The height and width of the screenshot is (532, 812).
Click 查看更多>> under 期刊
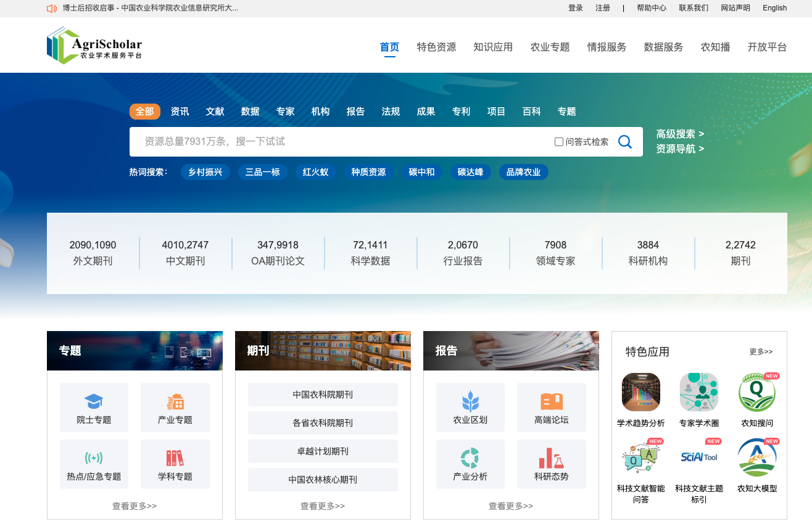click(x=323, y=506)
